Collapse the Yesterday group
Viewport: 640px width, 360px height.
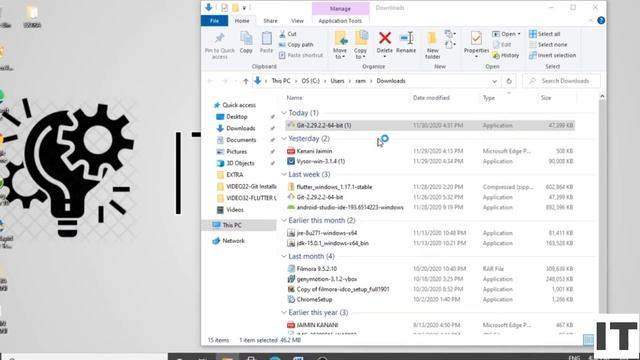[x=284, y=139]
